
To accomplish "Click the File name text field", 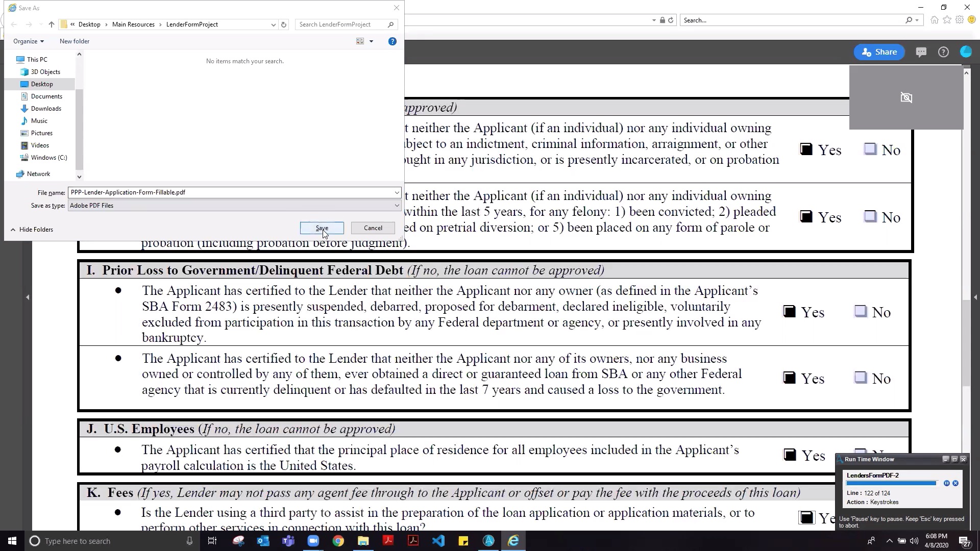I will (x=230, y=192).
